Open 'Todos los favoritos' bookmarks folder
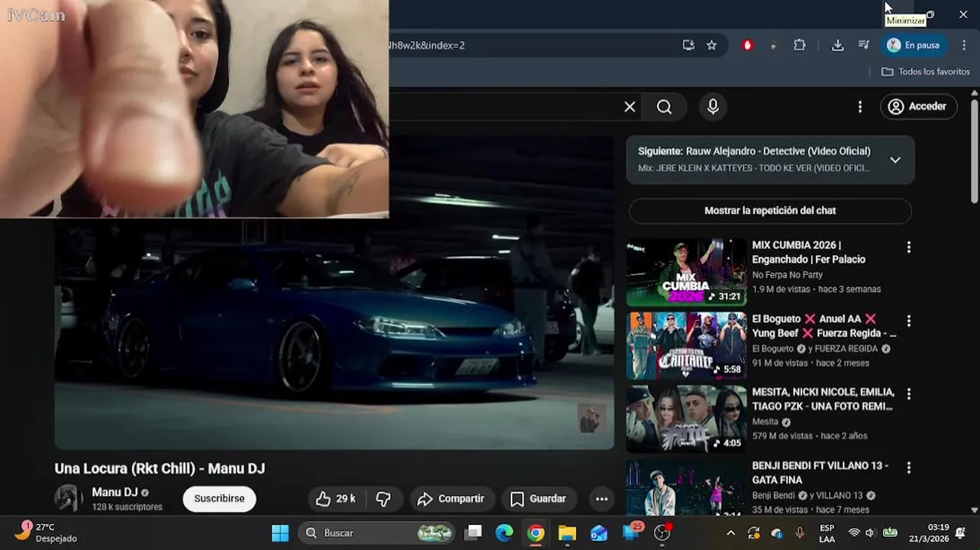 point(925,71)
